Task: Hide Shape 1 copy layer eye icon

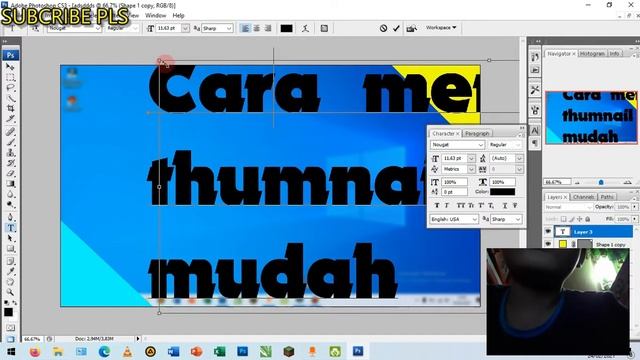Action: [548, 244]
